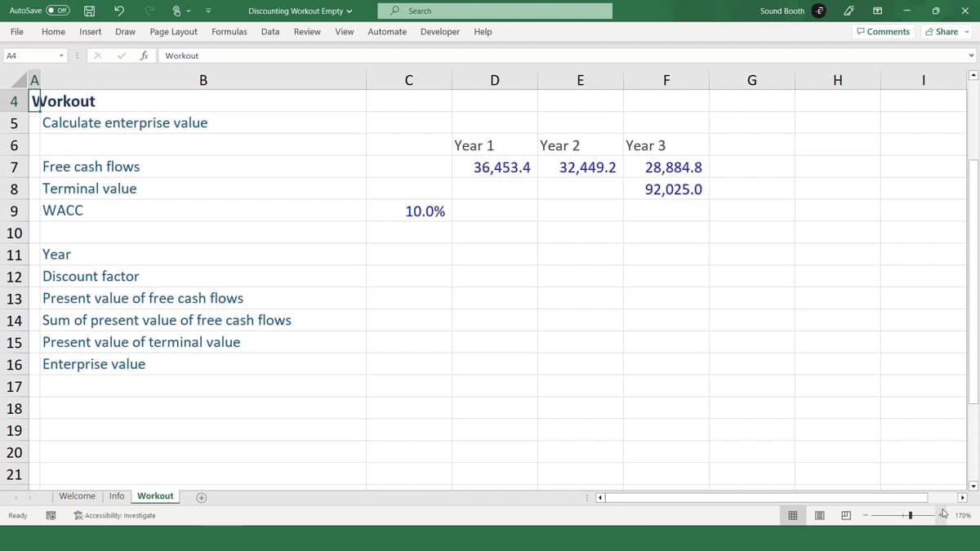Switch to the Welcome sheet tab
The width and height of the screenshot is (980, 551).
77,496
